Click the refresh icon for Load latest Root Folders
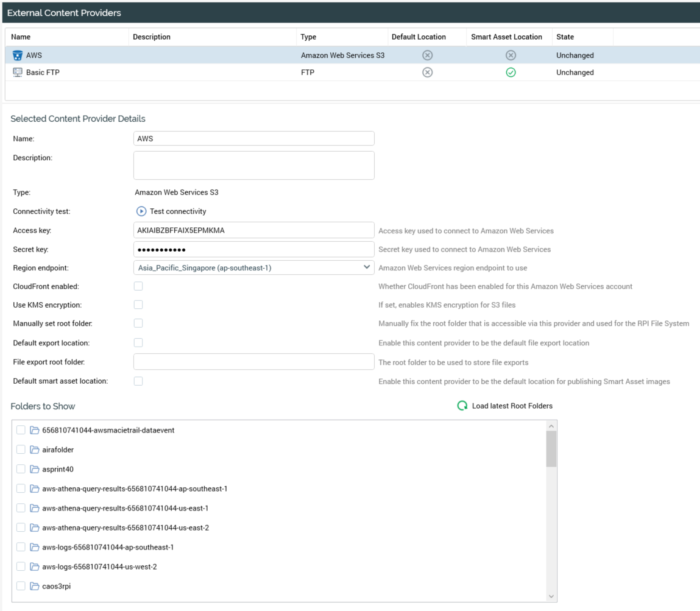 click(461, 405)
